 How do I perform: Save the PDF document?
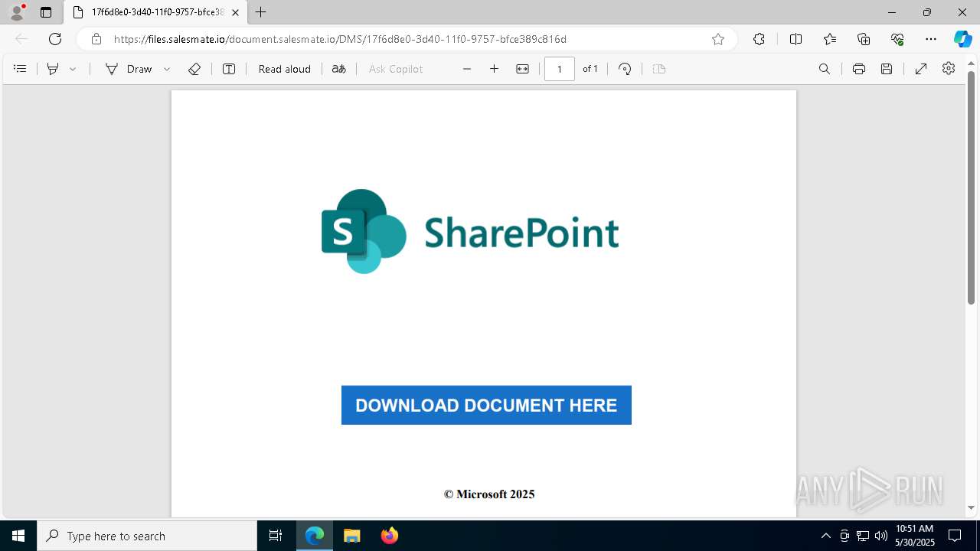coord(887,69)
